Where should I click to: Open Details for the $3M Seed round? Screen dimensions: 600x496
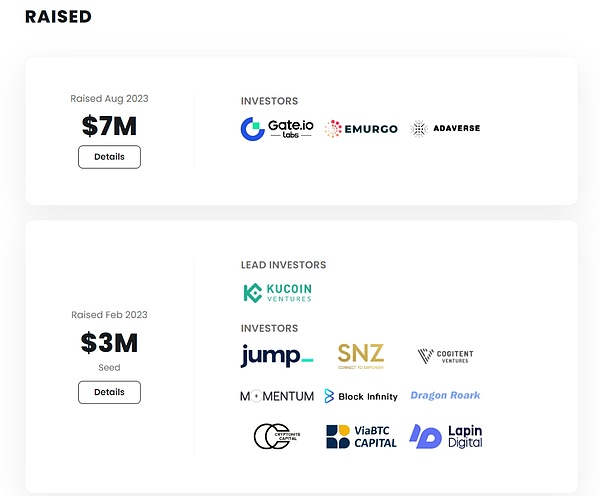click(109, 392)
